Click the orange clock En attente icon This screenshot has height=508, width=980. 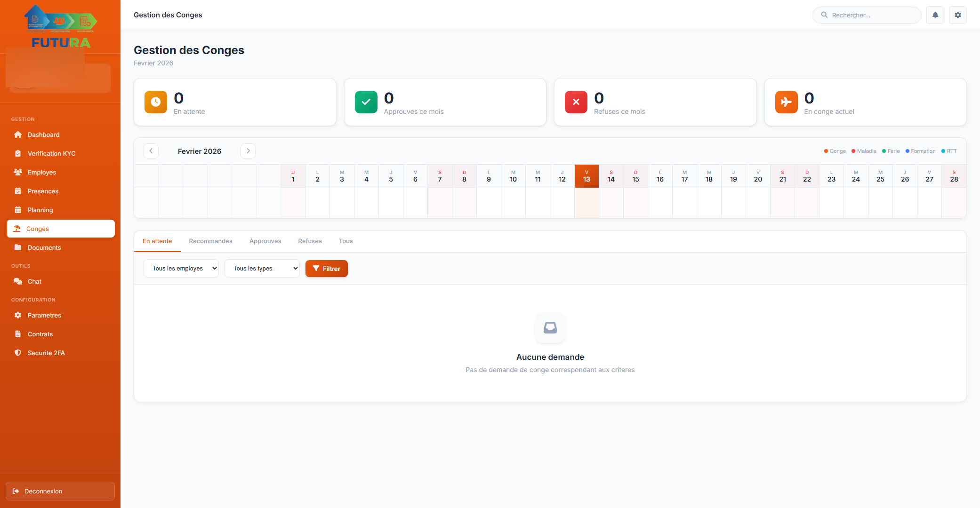click(156, 102)
